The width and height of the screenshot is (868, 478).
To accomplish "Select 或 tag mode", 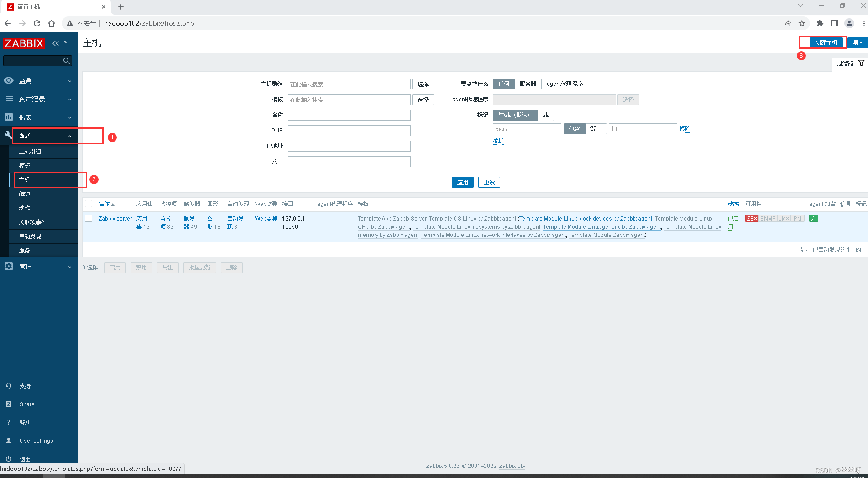I will 546,115.
